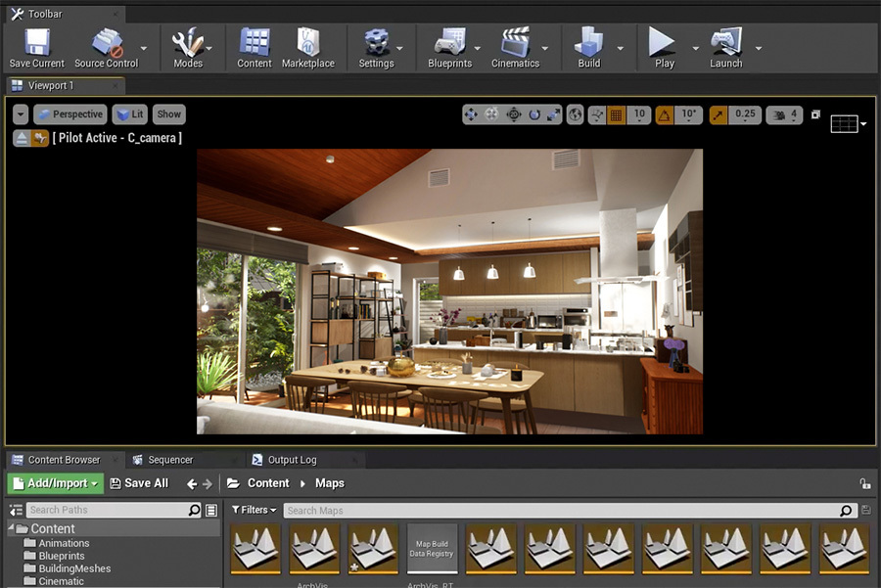Maximize the viewport with the maximize icon
Image resolution: width=881 pixels, height=588 pixels.
tap(815, 114)
